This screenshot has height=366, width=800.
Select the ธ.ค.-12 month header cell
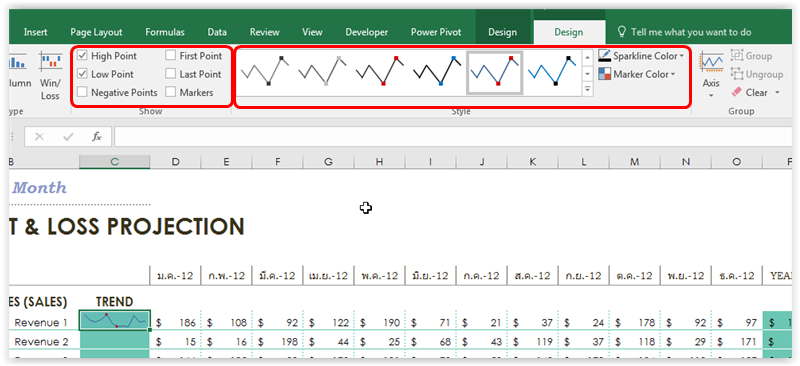point(737,276)
